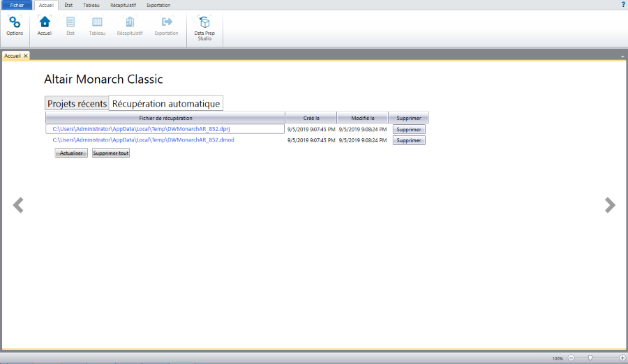The height and width of the screenshot is (364, 628).
Task: Go to previous page with left arrow
Action: pyautogui.click(x=18, y=205)
